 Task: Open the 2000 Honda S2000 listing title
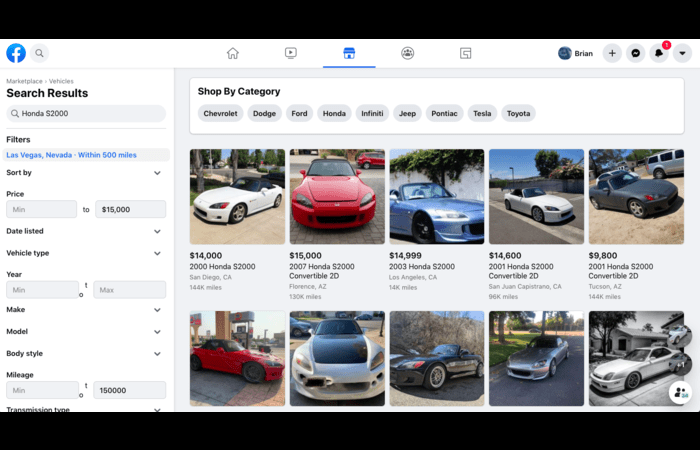pyautogui.click(x=222, y=267)
